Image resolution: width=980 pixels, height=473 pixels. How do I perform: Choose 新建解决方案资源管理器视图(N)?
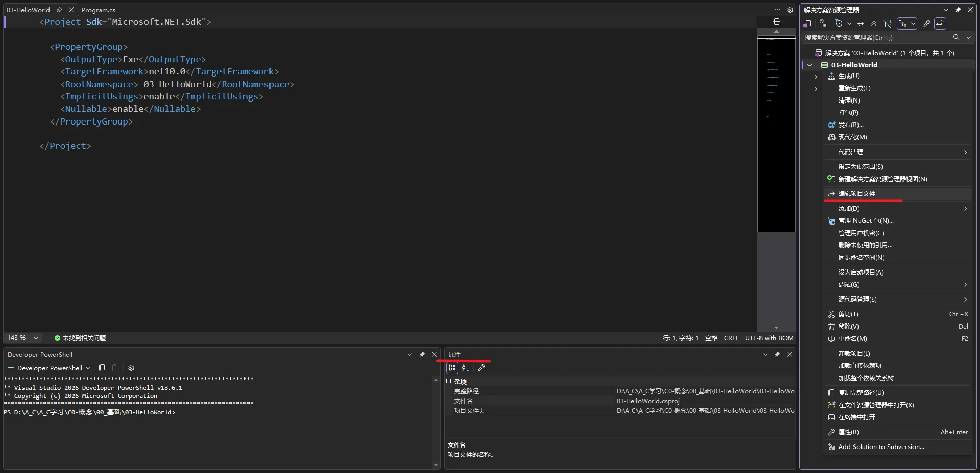coord(897,179)
